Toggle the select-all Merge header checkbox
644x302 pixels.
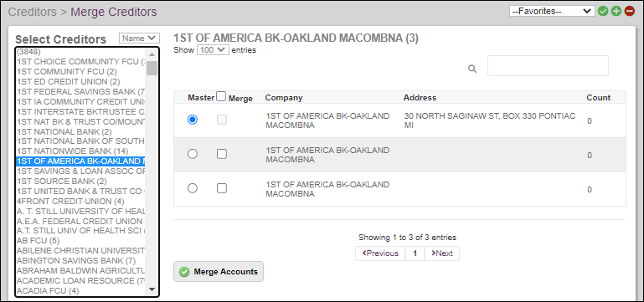(x=221, y=96)
